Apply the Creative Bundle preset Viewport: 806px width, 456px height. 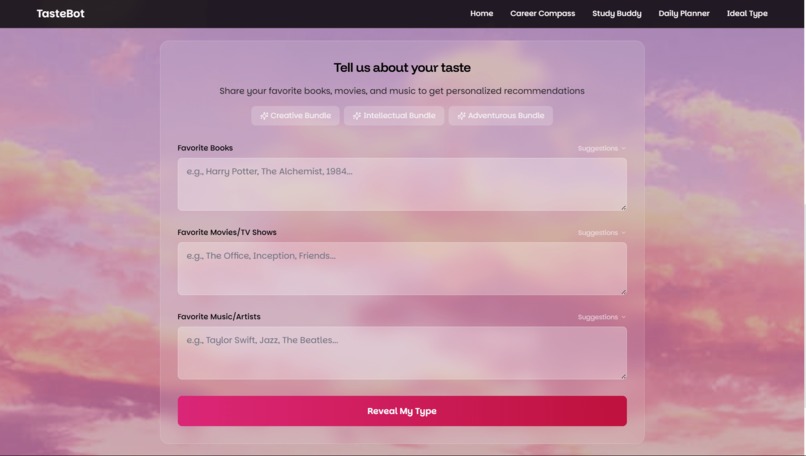(x=295, y=116)
